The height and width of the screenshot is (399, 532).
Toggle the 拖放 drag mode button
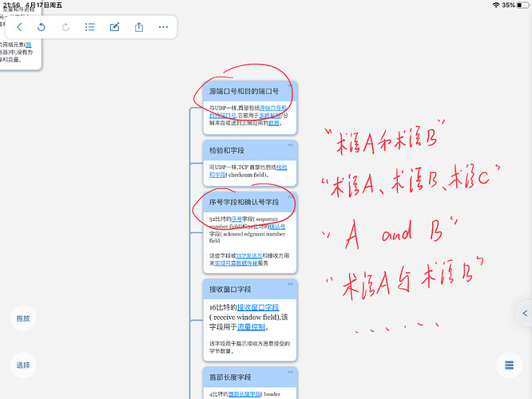coord(23,318)
